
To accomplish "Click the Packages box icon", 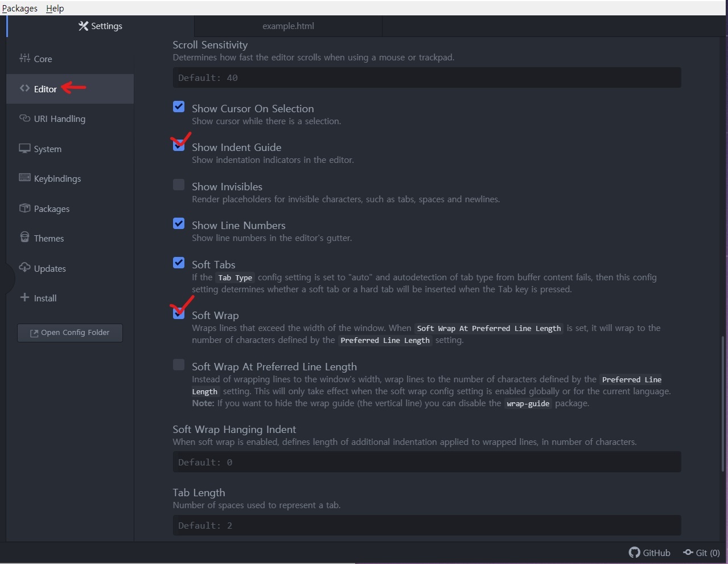I will [x=24, y=208].
